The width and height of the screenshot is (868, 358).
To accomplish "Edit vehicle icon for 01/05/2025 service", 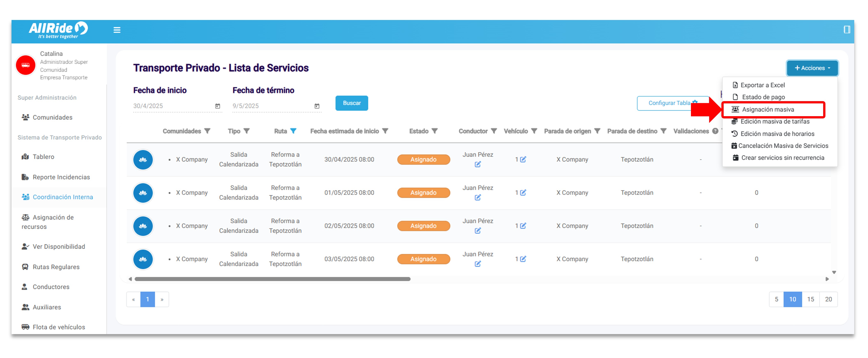I will click(x=523, y=193).
